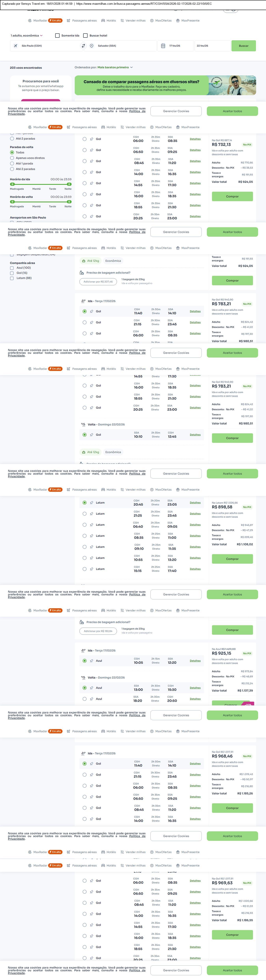Image resolution: width=266 pixels, height=980 pixels.
Task: Check the Somente ida checkbox
Action: (57, 36)
